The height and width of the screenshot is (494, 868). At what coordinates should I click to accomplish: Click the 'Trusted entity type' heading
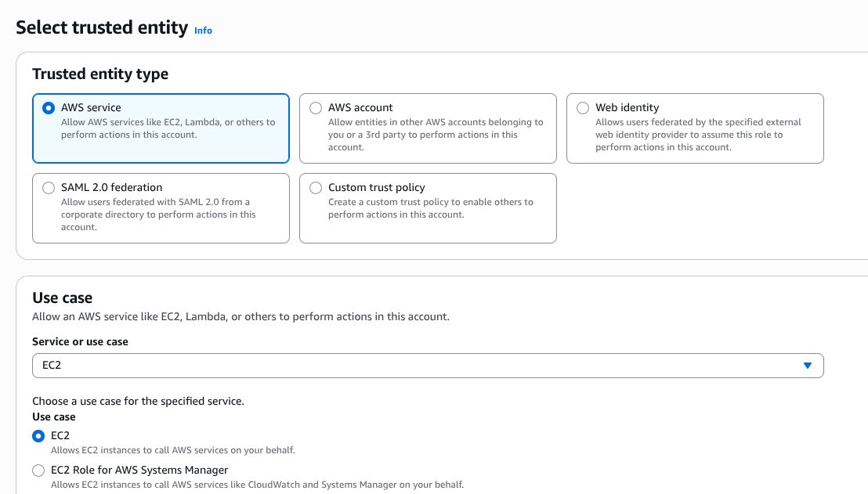click(x=100, y=74)
